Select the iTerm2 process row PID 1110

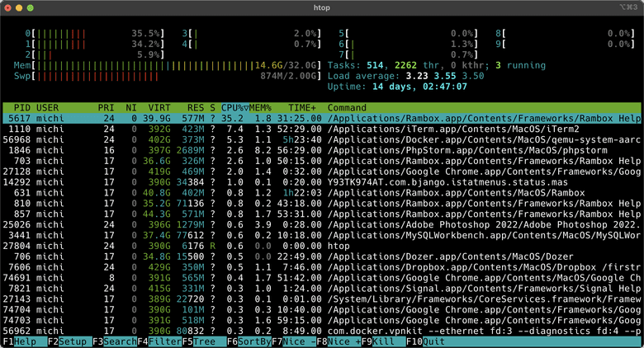pos(322,129)
